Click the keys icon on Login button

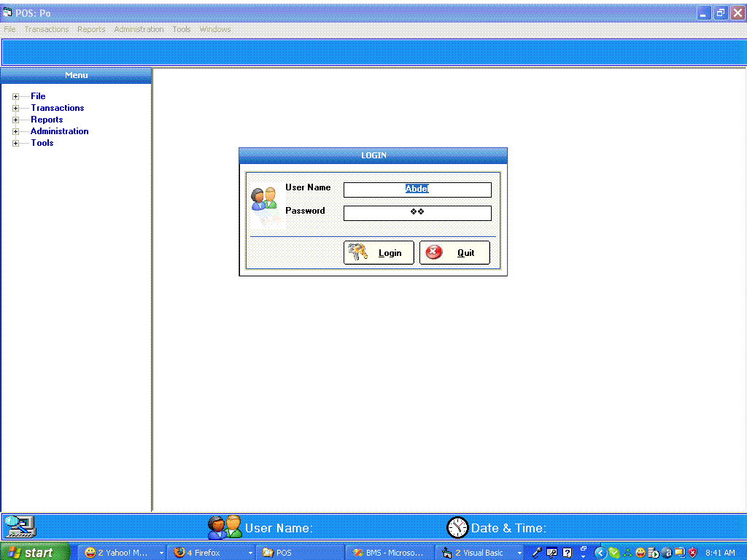pyautogui.click(x=357, y=252)
